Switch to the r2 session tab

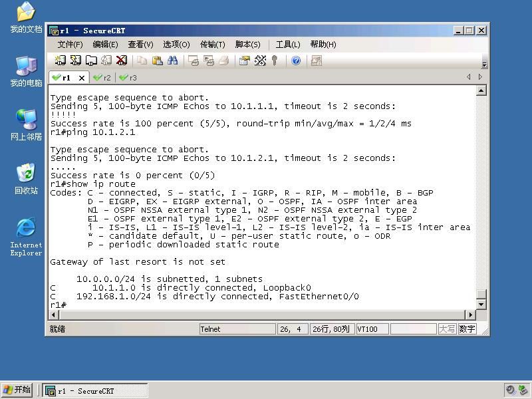click(x=102, y=78)
